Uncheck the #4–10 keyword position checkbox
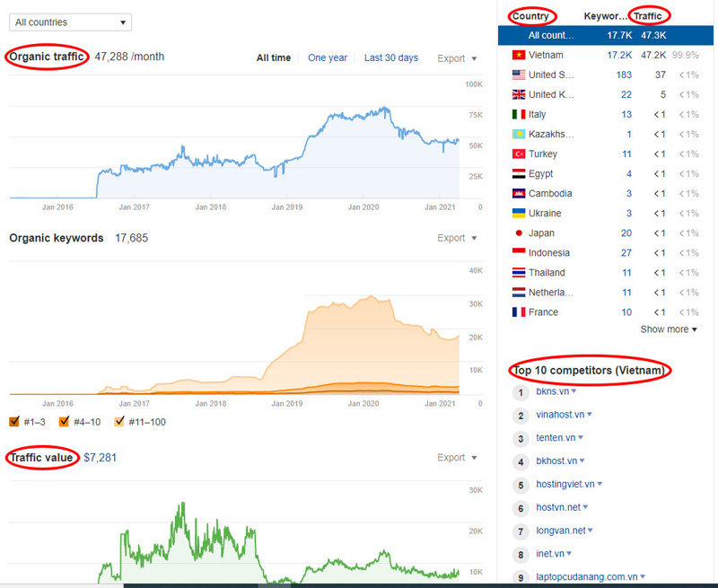Viewport: 718px width, 588px height. [x=64, y=421]
